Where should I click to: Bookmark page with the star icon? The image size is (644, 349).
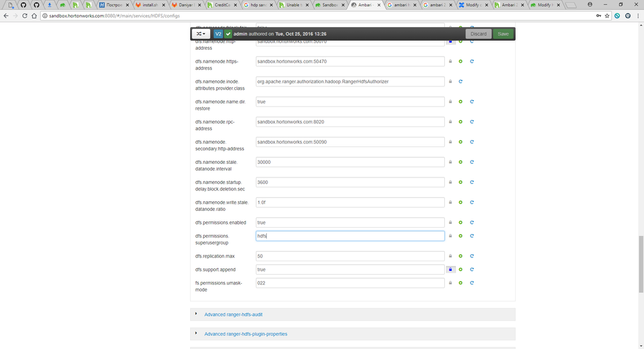tap(607, 15)
